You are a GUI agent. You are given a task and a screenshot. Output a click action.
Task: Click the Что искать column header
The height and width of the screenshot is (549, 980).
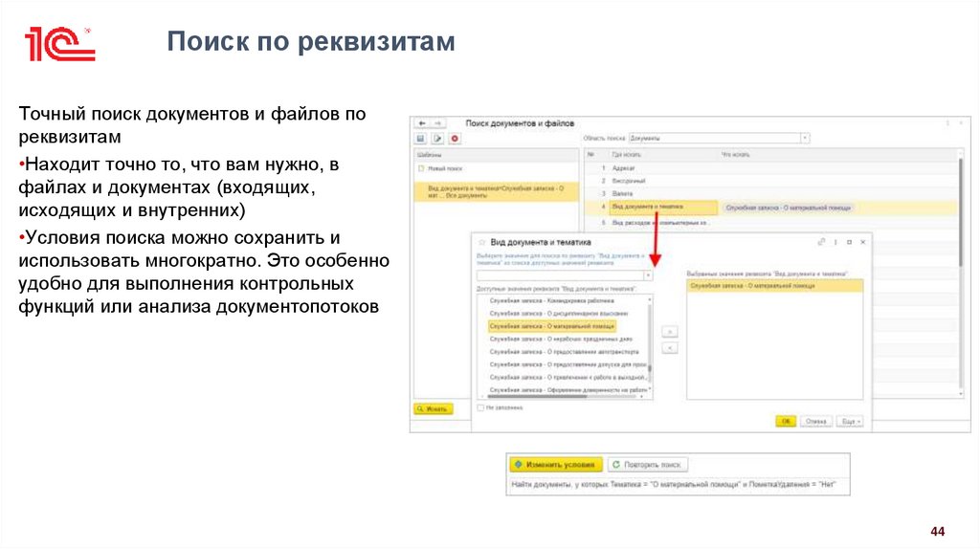coord(735,154)
